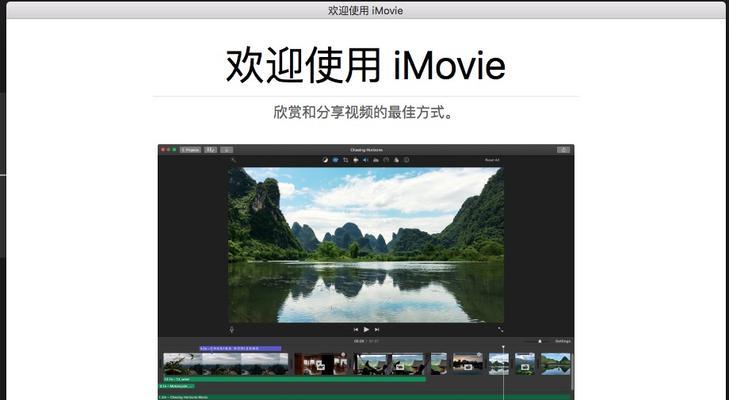Open the speed speedometer icon
Image resolution: width=729 pixels, height=400 pixels.
[x=386, y=160]
